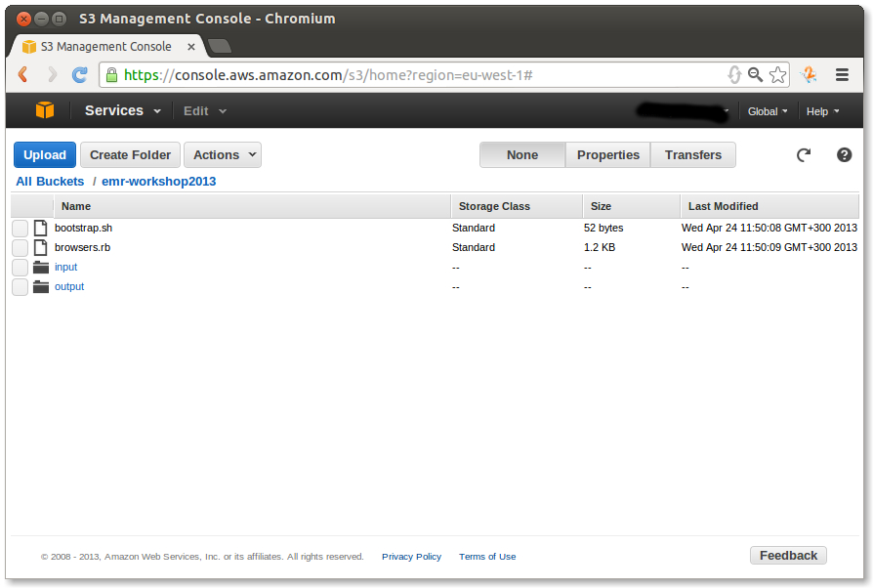The width and height of the screenshot is (873, 588).
Task: Select the bootstrap.sh file checkbox
Action: [20, 228]
